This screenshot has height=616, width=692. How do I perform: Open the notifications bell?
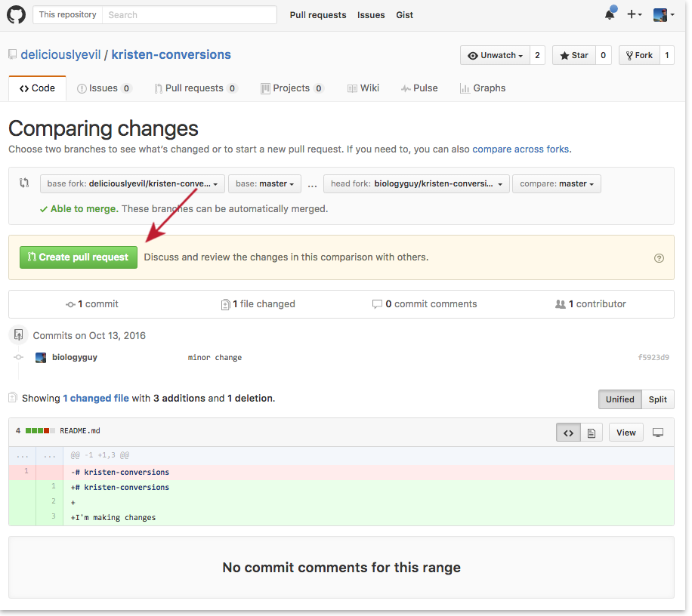coord(610,14)
